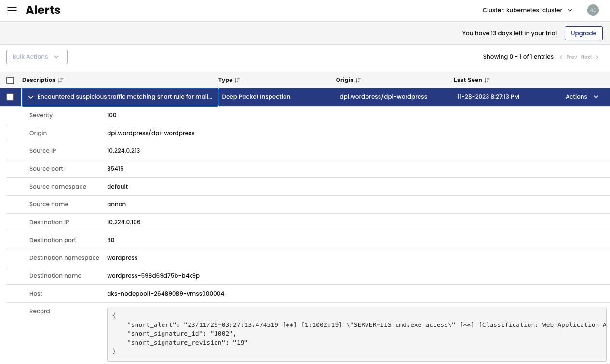
Task: Click destination name wordpress-598d69d75b-b4x9p
Action: click(x=153, y=276)
